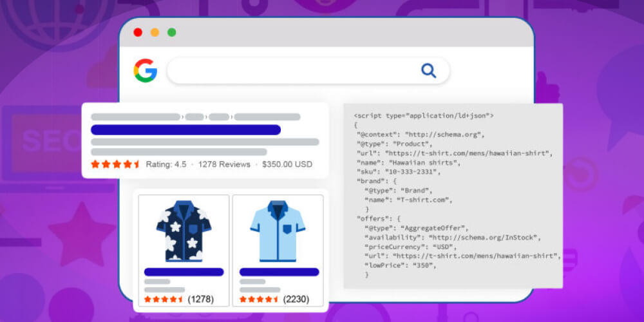Click the star rating next to (2230)

tap(260, 299)
